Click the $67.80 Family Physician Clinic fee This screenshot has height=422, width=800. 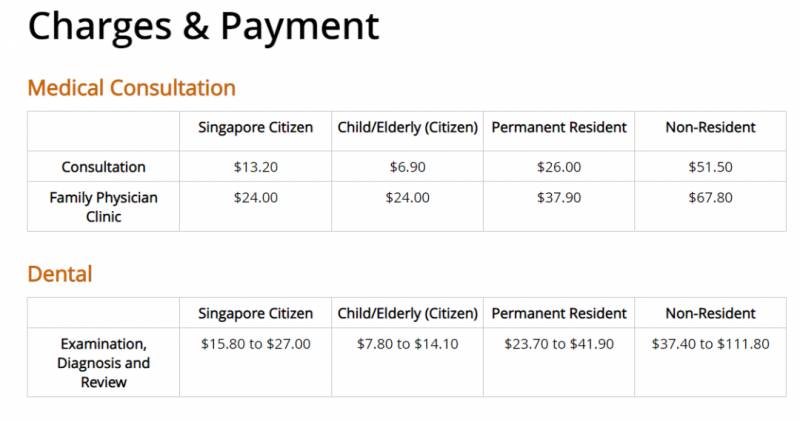click(x=710, y=197)
